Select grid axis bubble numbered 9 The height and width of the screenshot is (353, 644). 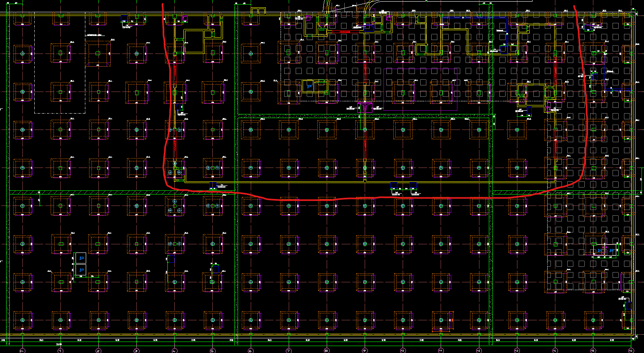(365, 351)
